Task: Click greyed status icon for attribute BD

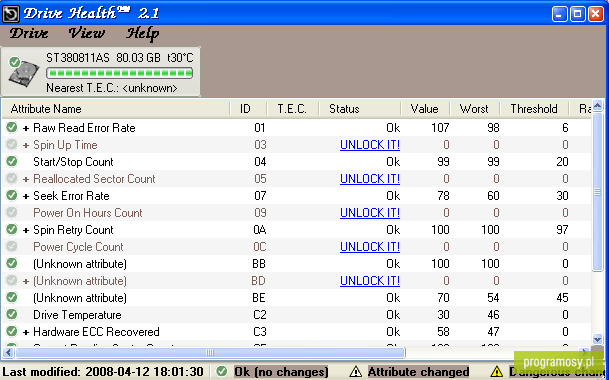Action: [12, 280]
